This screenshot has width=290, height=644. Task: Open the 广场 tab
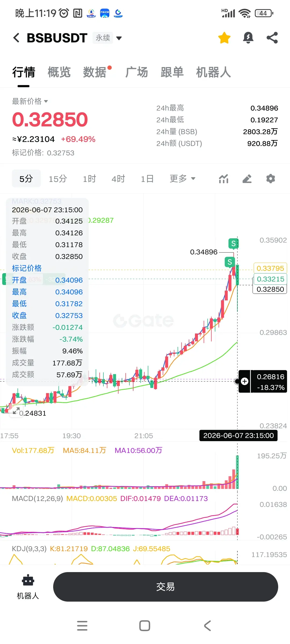[x=136, y=72]
